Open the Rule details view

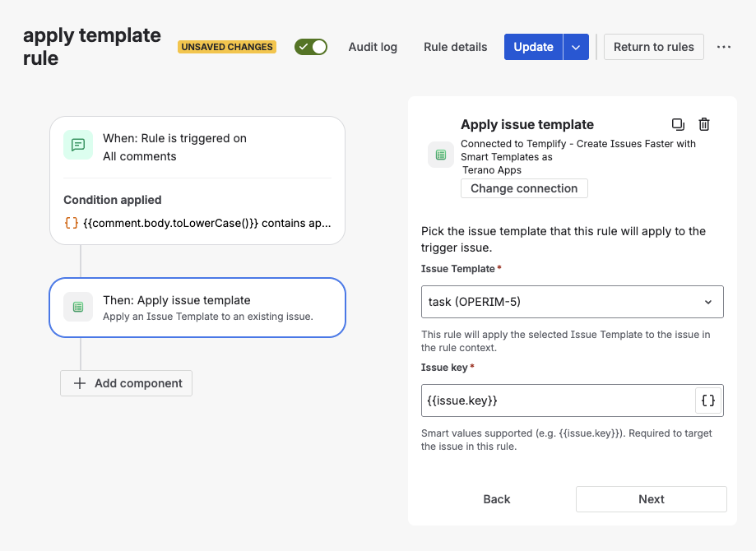click(x=455, y=47)
